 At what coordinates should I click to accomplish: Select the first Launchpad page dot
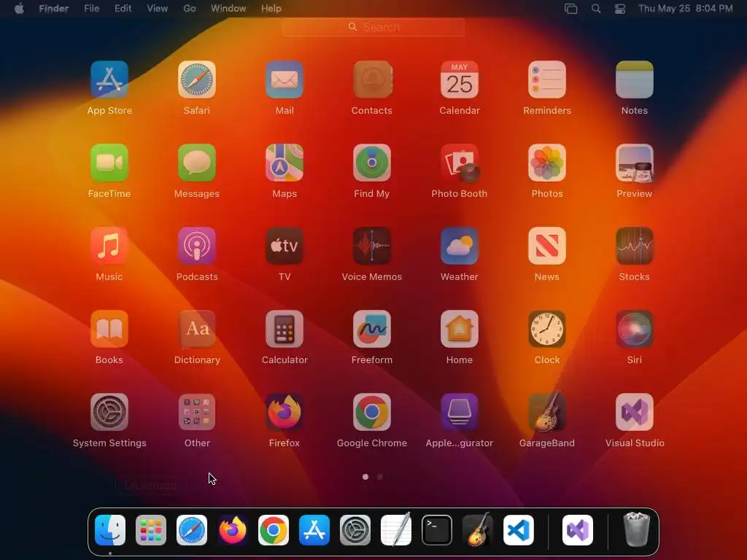point(365,477)
